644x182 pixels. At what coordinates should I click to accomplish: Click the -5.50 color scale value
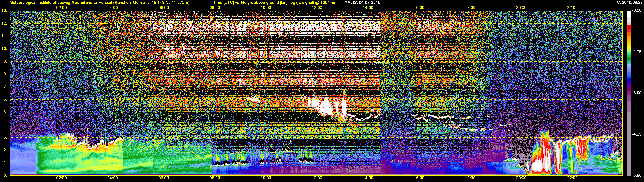637,176
